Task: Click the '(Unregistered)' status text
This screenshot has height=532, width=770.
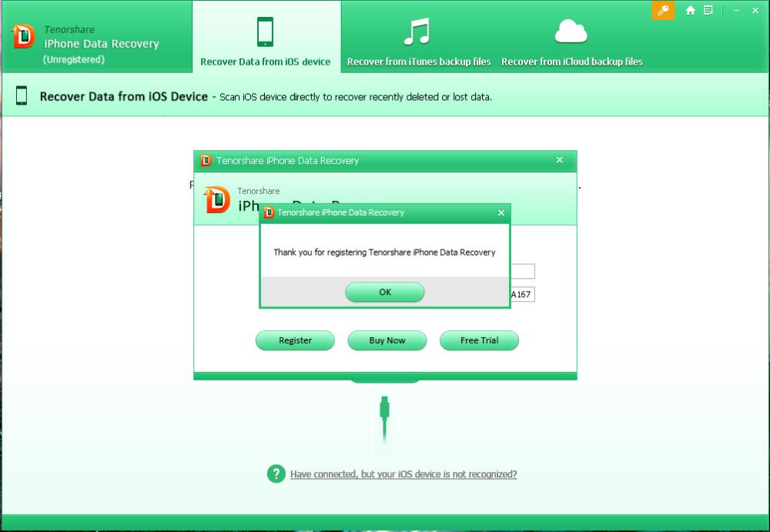Action: coord(74,59)
